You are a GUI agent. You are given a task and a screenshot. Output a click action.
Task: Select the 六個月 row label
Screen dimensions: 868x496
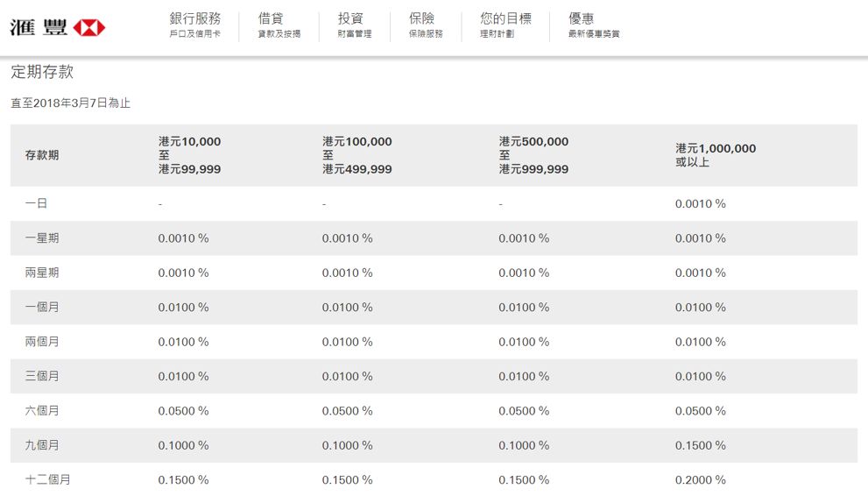(x=42, y=411)
